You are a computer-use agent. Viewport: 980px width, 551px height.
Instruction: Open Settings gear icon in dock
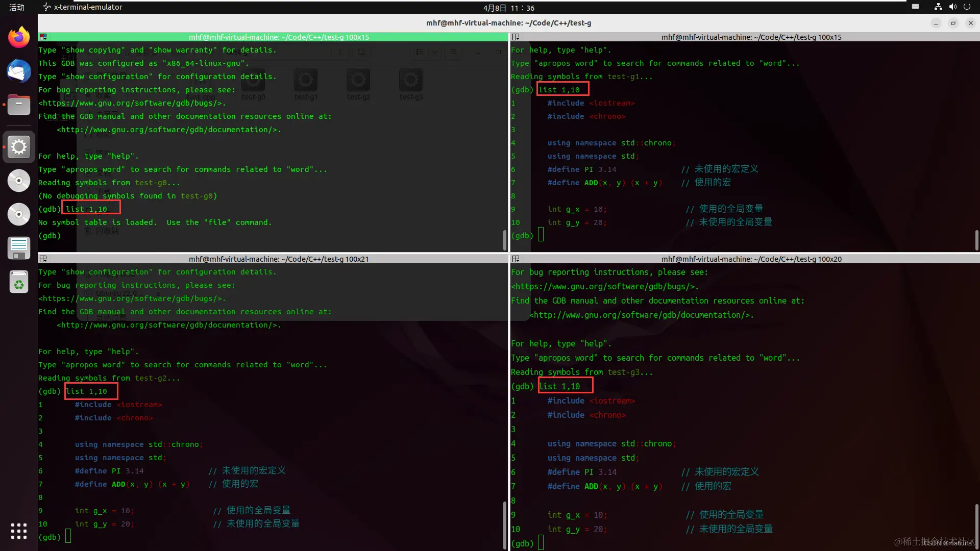[x=19, y=147]
